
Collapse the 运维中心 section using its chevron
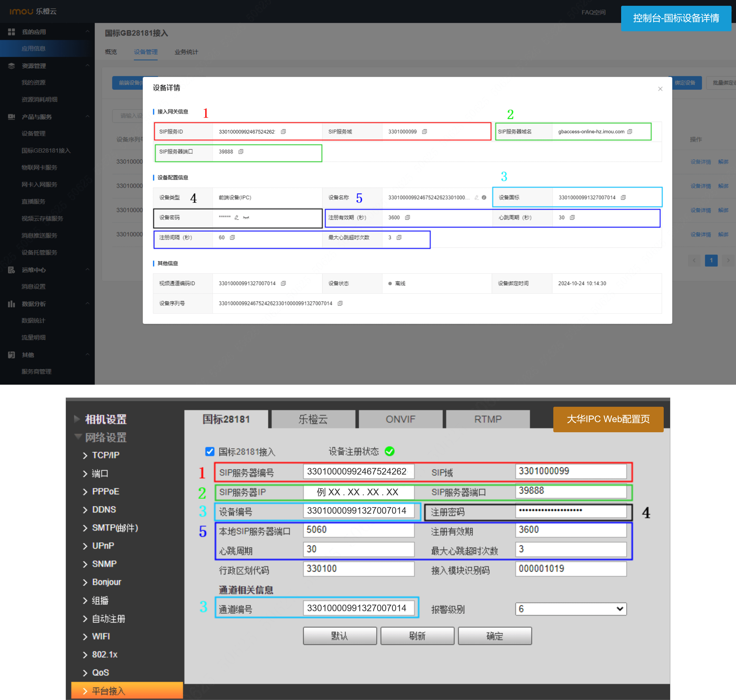click(87, 270)
